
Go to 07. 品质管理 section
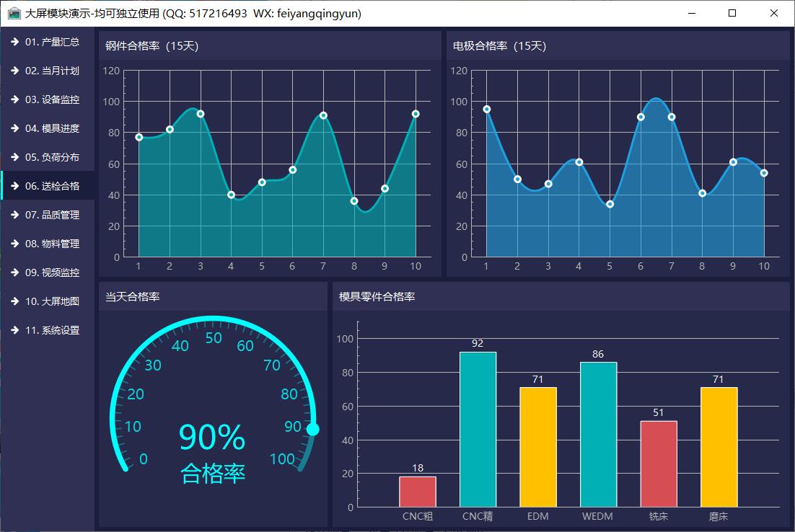coord(52,215)
